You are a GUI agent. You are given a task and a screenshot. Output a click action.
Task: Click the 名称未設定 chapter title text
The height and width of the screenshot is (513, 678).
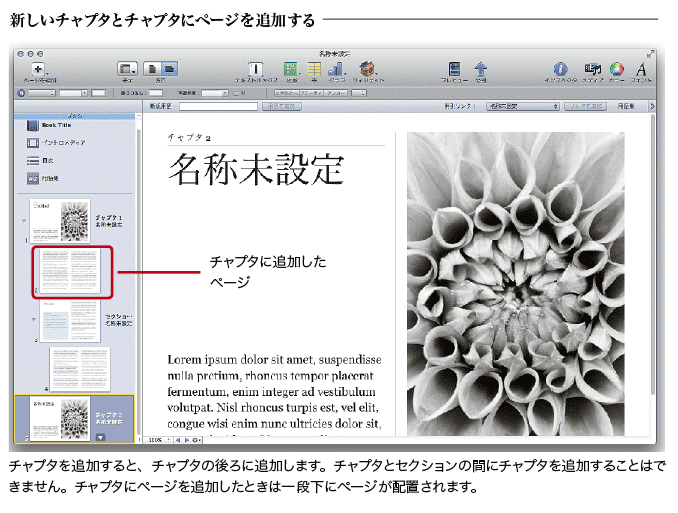[256, 169]
